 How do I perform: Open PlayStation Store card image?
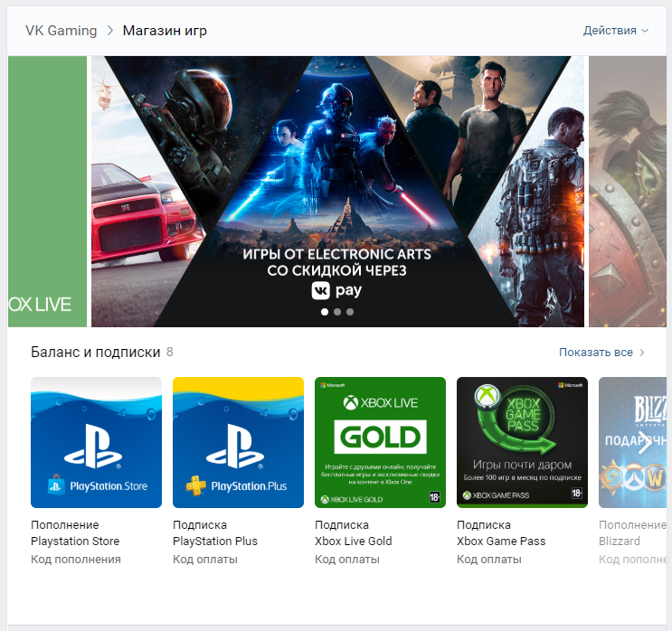97,443
